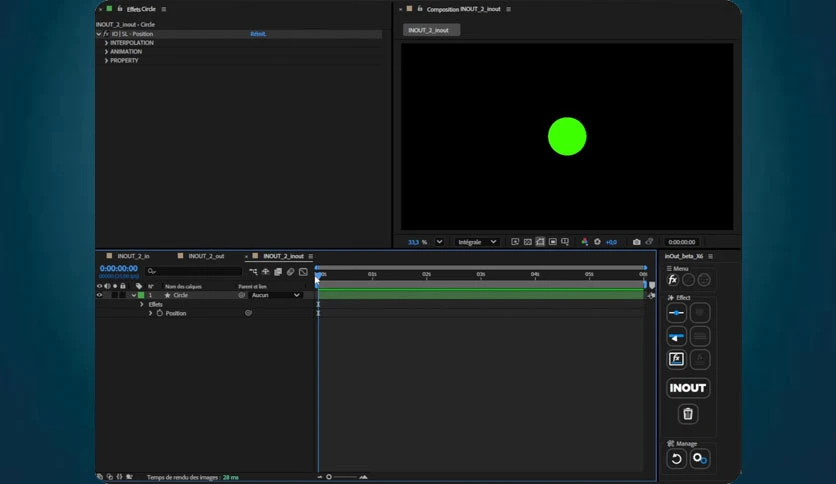Click the reset circular arrow in Manage
Image resolution: width=836 pixels, height=484 pixels.
[676, 458]
